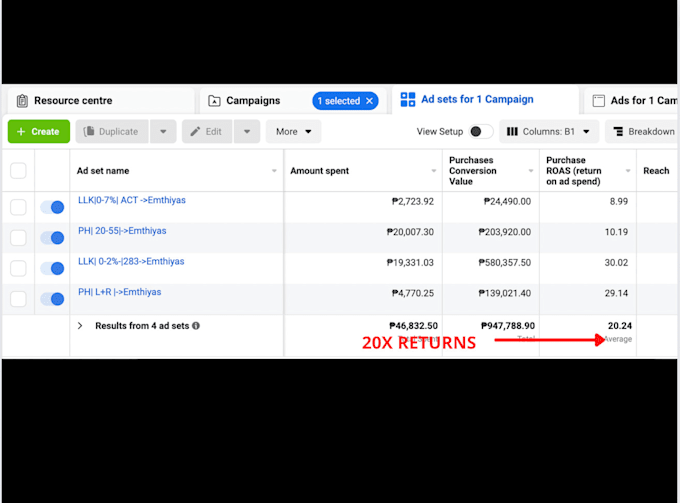The width and height of the screenshot is (680, 503).
Task: Click the Duplicate copy icon
Action: (89, 131)
